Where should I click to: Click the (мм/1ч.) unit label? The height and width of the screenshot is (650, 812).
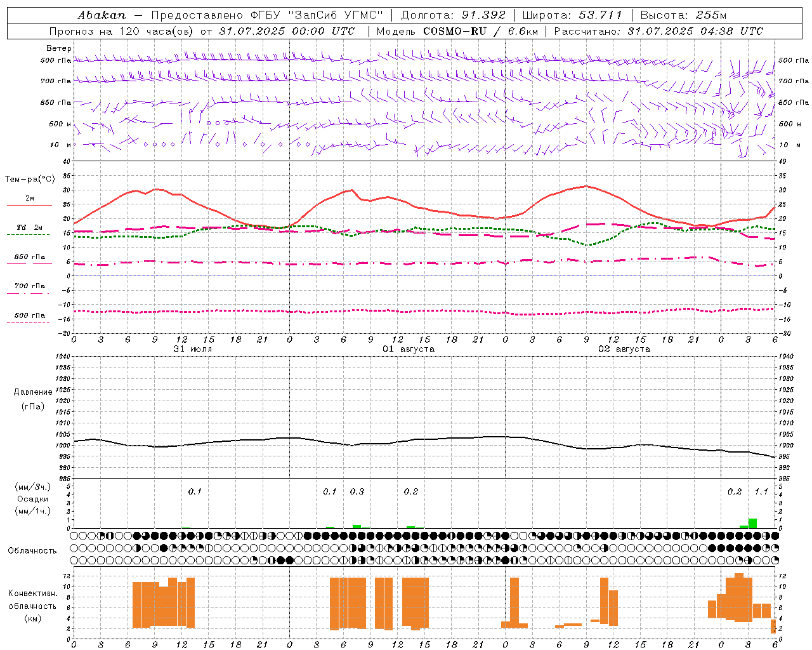(33, 511)
